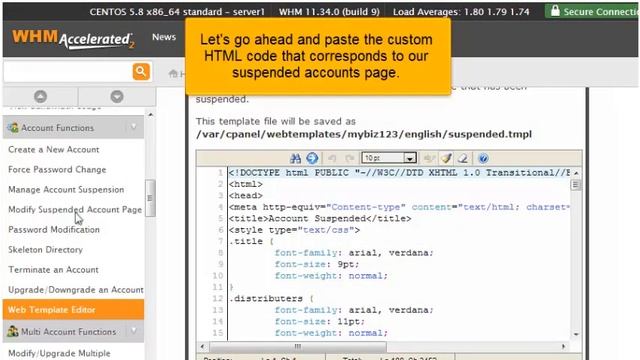Click editor horizontal scroll left arrow

[x=202, y=347]
